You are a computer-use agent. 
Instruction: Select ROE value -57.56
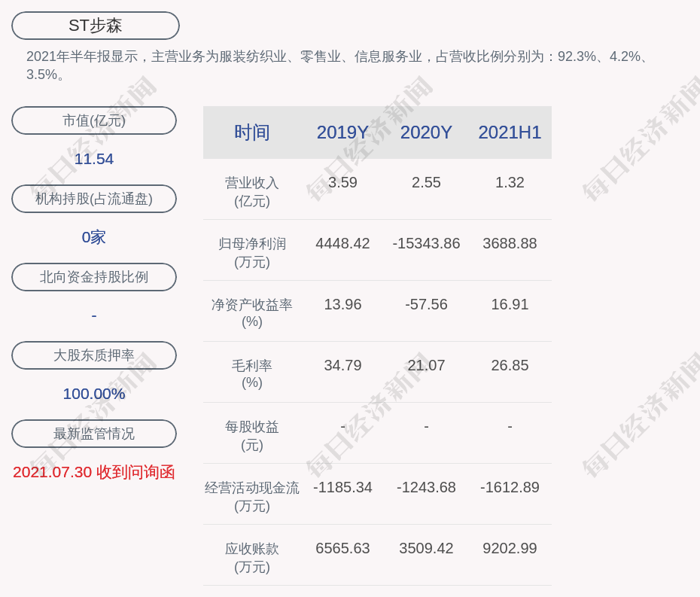tap(426, 305)
